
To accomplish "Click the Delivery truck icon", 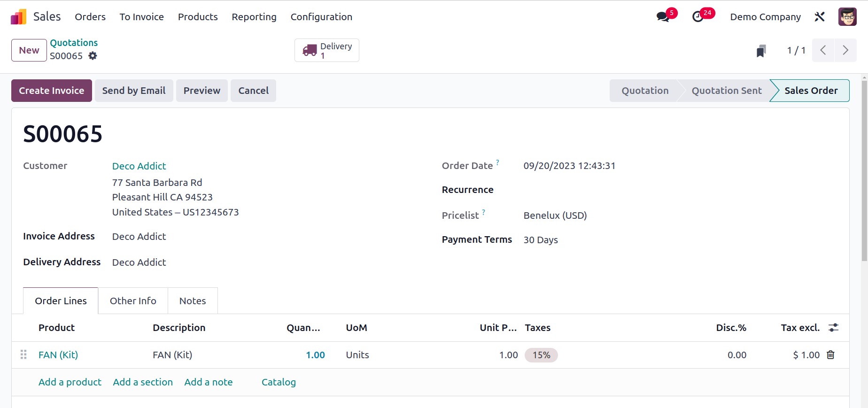I will [310, 50].
